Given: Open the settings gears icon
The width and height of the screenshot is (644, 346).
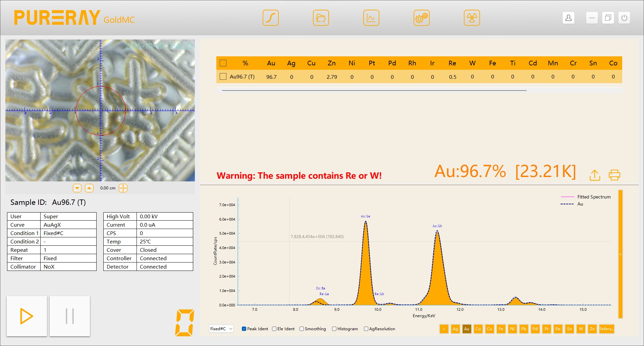Looking at the screenshot, I should click(x=421, y=18).
